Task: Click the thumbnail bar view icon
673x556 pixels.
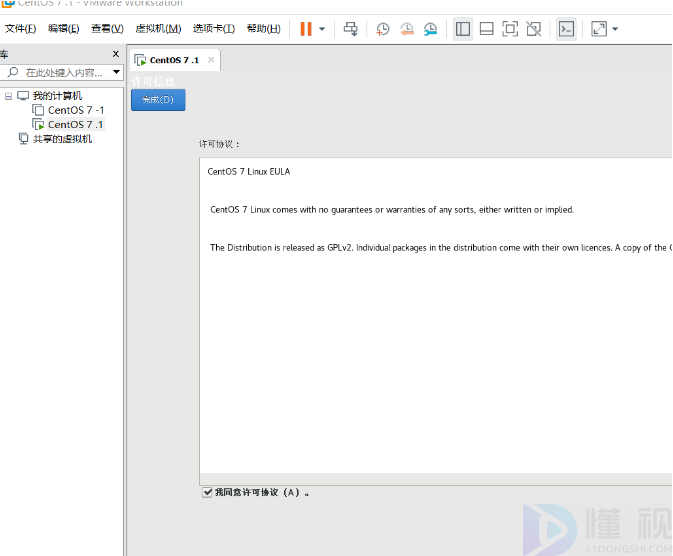Action: (x=487, y=29)
